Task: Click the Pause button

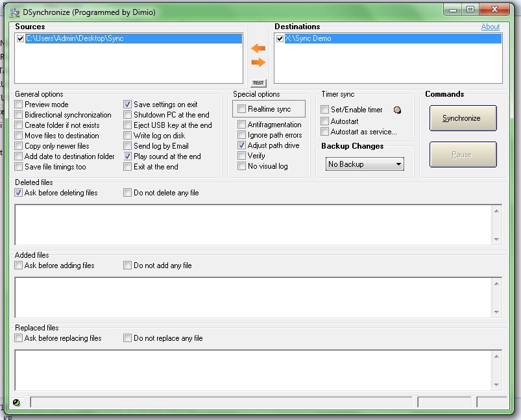Action: tap(463, 154)
